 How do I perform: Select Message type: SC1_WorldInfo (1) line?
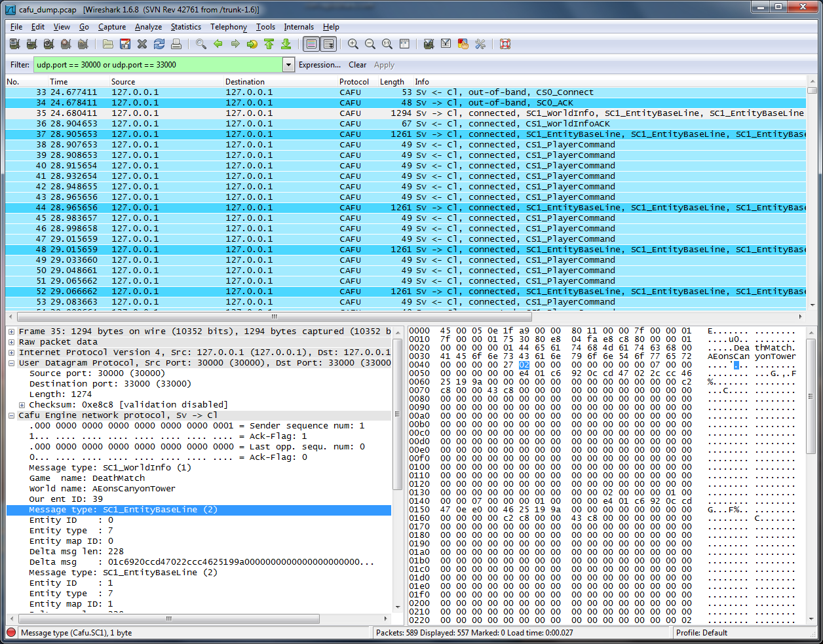click(x=110, y=468)
